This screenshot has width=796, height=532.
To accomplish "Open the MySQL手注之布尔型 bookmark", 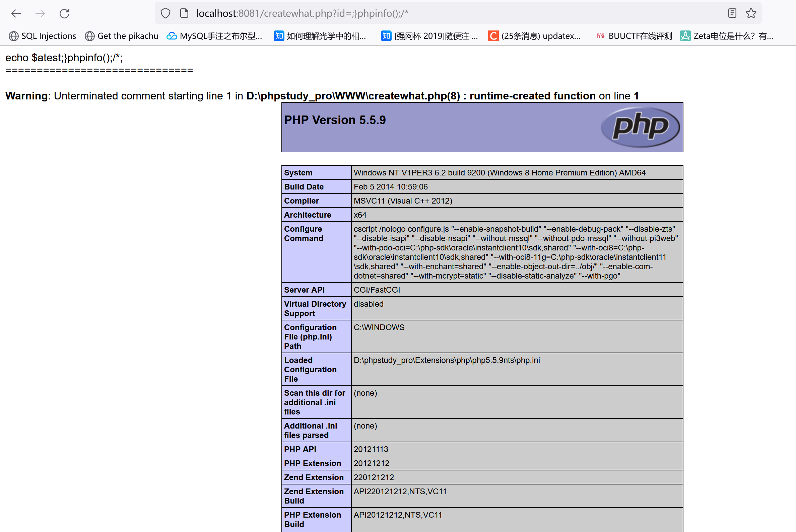I will [214, 36].
